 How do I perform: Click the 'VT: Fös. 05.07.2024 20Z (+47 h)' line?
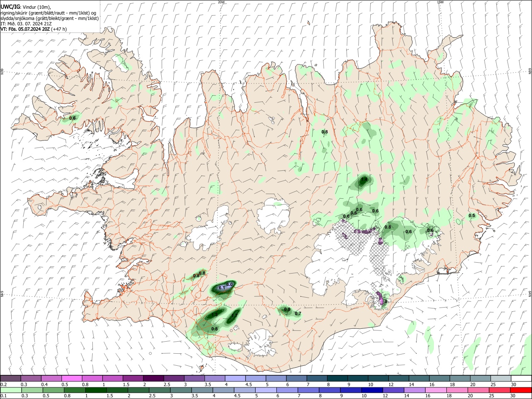pyautogui.click(x=34, y=29)
